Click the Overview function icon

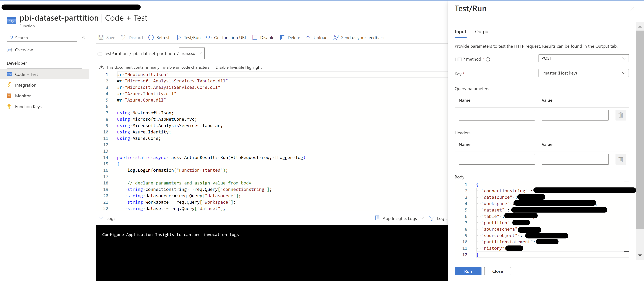pyautogui.click(x=9, y=50)
